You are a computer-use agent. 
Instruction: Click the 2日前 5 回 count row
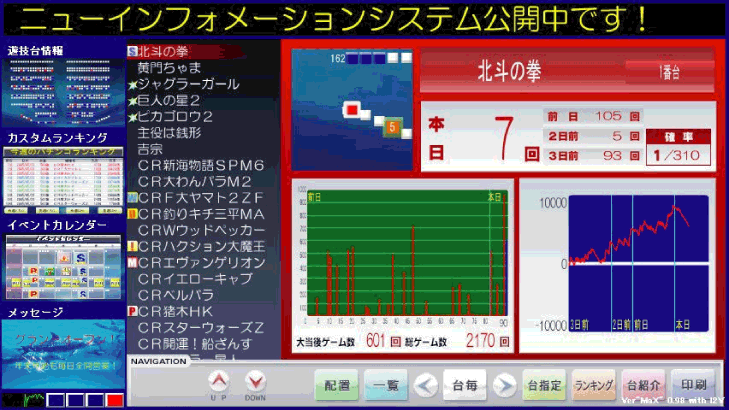[593, 136]
